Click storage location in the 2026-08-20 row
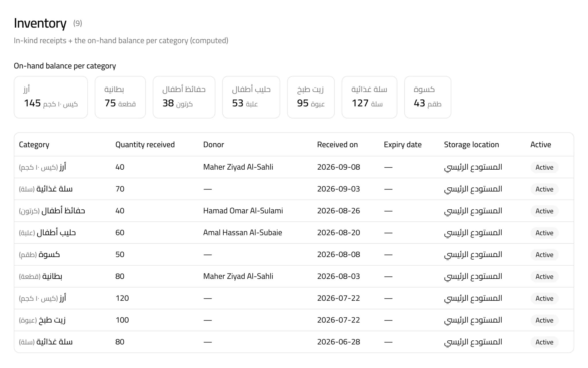Screen dimensions: 588x368 coord(473,233)
